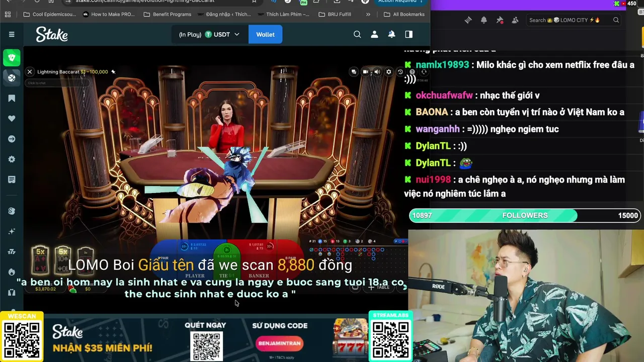
Task: Click the game chat input field
Action: tap(58, 83)
